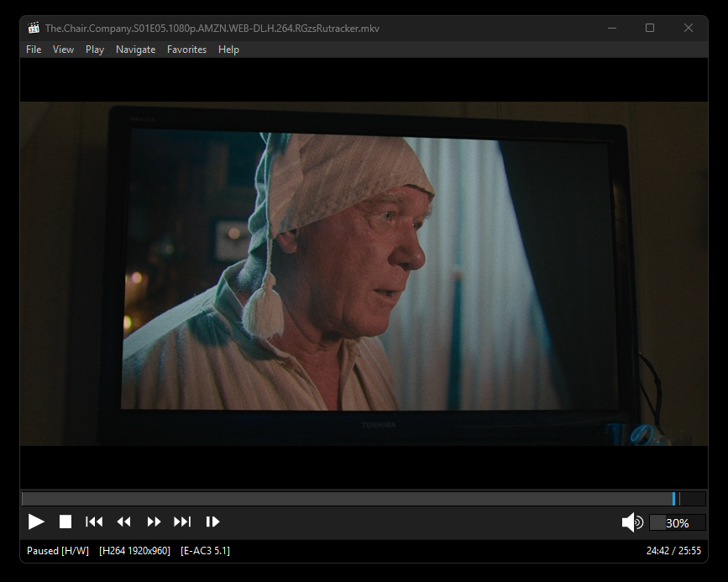The image size is (728, 582).
Task: Click the Paused [H/W] status text
Action: 58,550
